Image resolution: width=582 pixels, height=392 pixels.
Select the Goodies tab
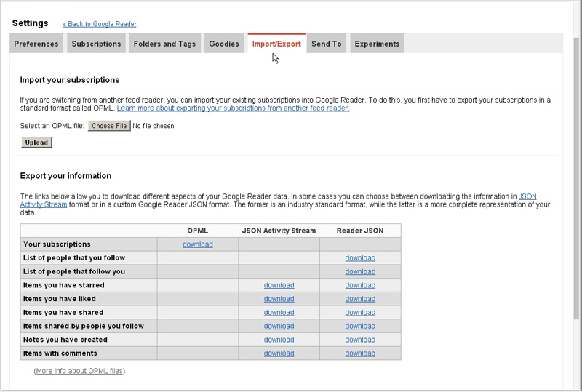click(x=224, y=44)
